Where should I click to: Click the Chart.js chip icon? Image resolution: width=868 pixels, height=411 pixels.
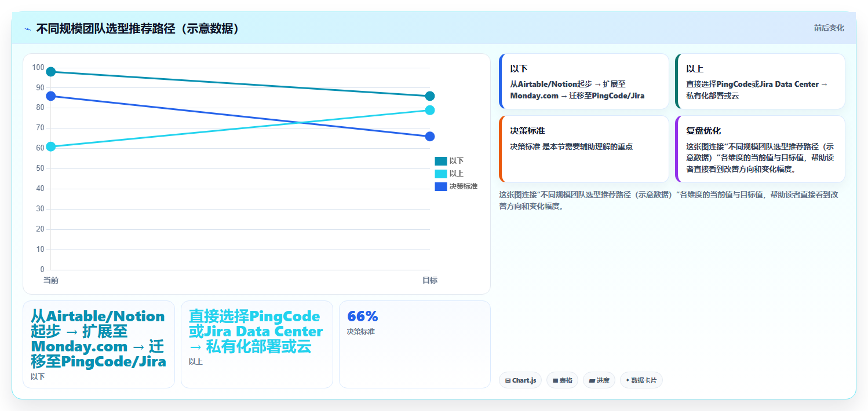508,380
